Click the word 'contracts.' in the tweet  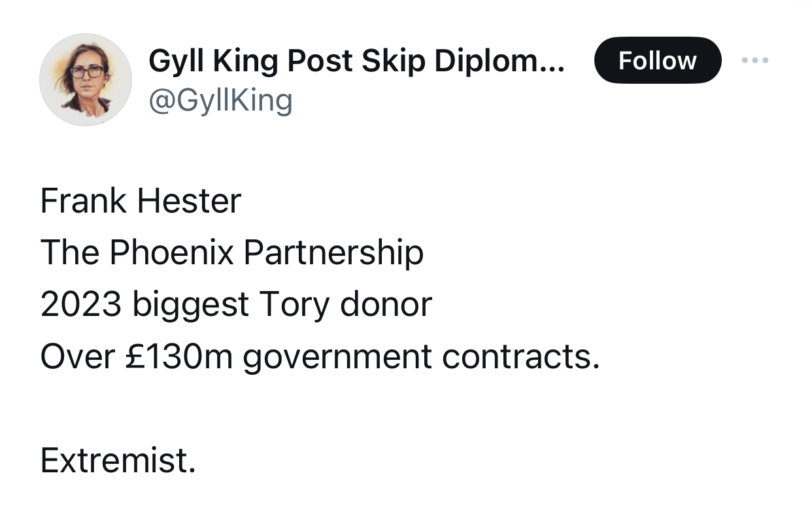(x=521, y=357)
